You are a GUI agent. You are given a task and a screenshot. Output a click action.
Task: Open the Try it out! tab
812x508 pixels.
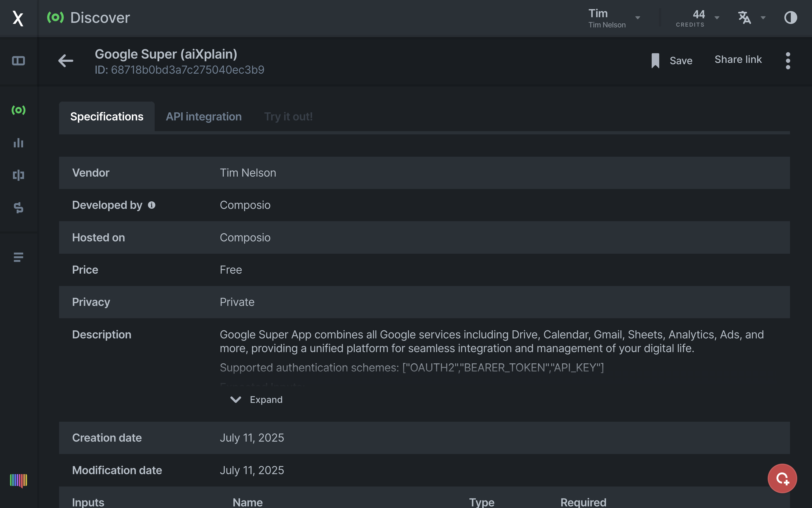tap(288, 117)
